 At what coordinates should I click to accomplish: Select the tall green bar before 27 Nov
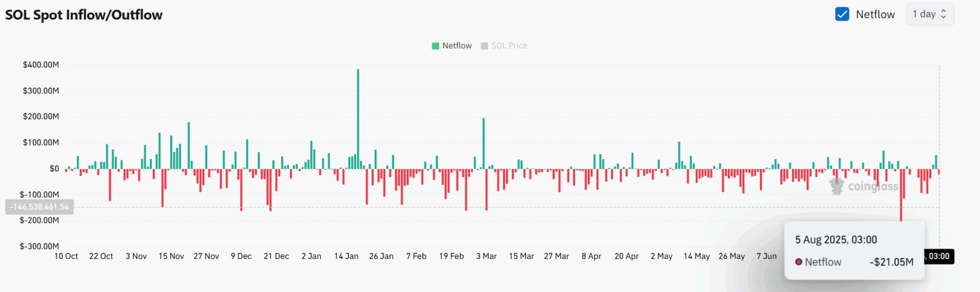click(189, 146)
